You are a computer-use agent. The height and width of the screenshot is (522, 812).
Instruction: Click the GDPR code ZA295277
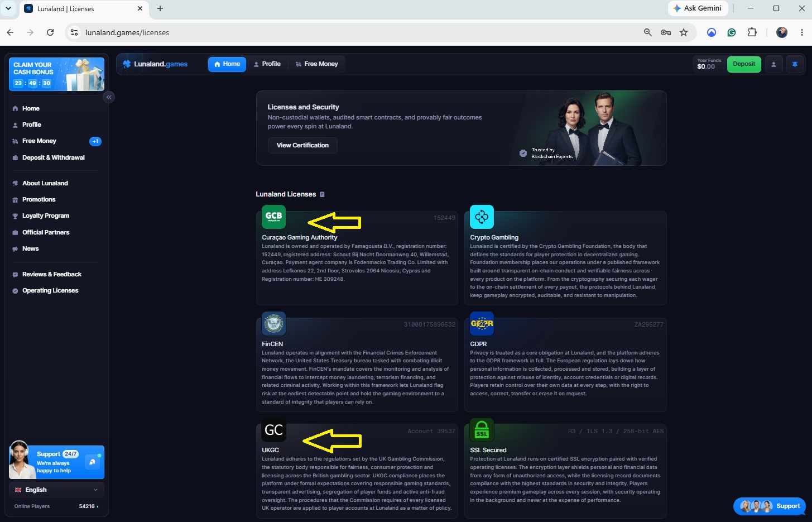coord(649,324)
